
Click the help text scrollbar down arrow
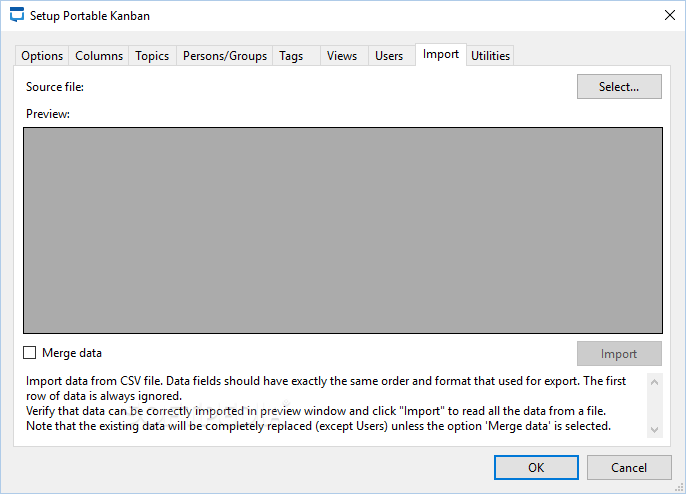[x=654, y=429]
